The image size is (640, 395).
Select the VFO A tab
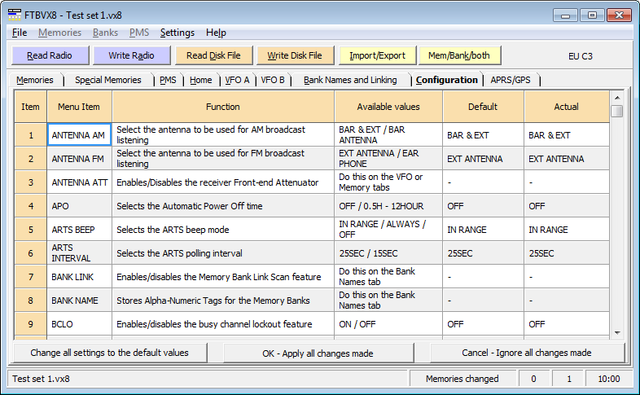click(237, 80)
